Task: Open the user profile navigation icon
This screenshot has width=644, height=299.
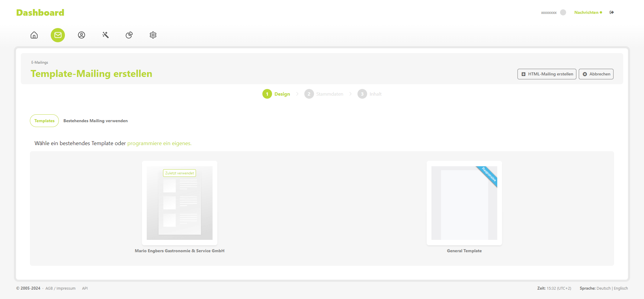Action: 82,35
